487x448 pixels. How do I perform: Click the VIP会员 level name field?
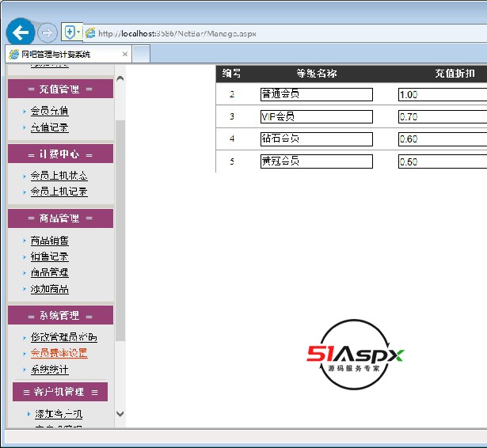click(x=317, y=116)
